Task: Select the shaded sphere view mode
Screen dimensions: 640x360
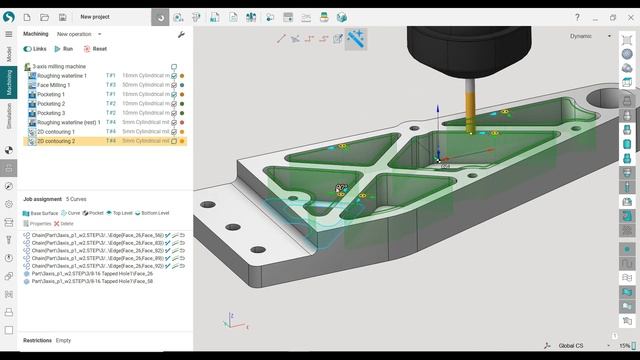Action: coord(627,53)
